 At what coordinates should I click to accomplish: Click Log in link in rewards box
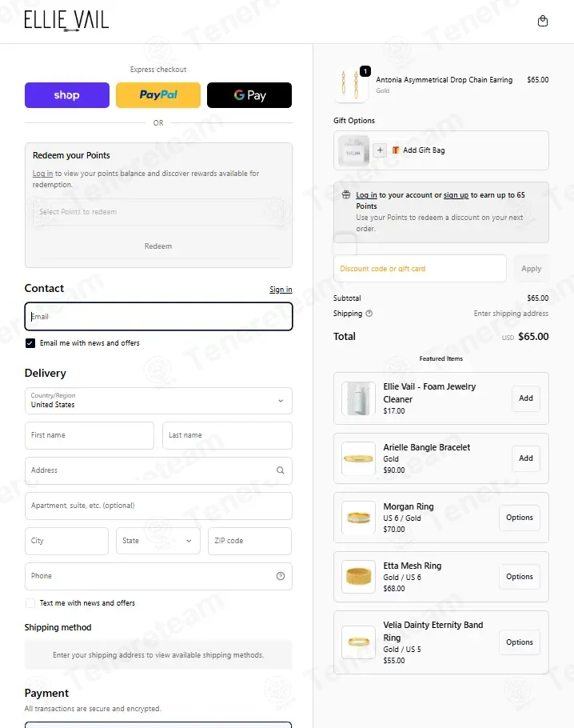pyautogui.click(x=366, y=195)
